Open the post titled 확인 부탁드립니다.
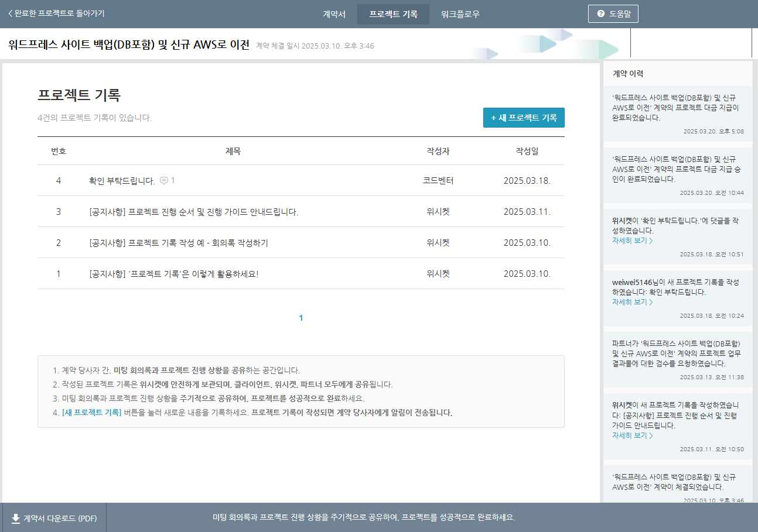The height and width of the screenshot is (532, 758). pos(122,181)
